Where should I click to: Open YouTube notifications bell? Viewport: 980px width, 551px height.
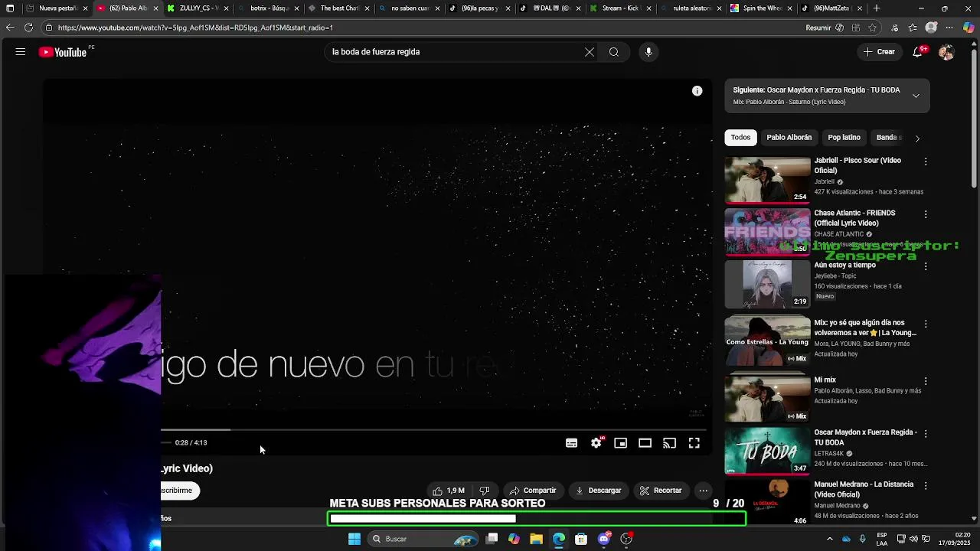(x=918, y=52)
